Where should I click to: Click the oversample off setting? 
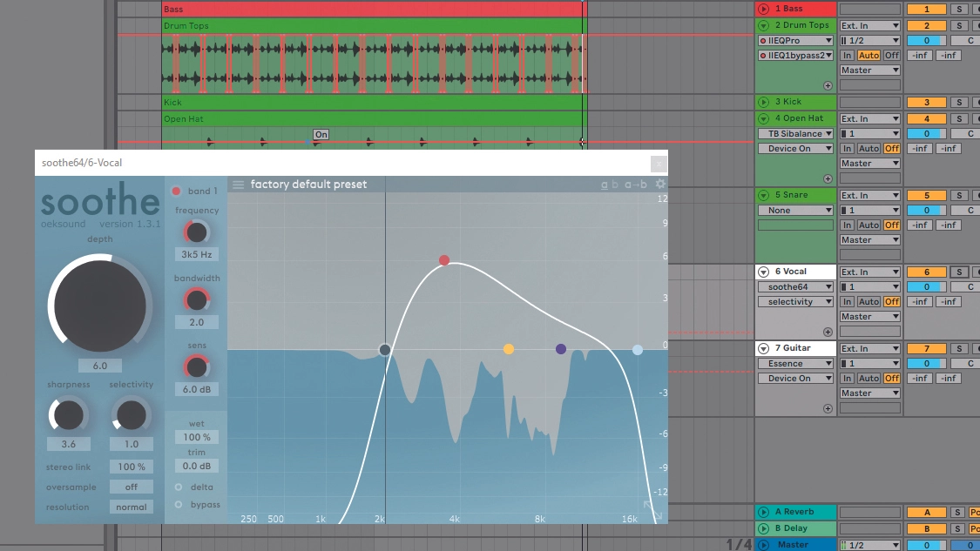132,487
